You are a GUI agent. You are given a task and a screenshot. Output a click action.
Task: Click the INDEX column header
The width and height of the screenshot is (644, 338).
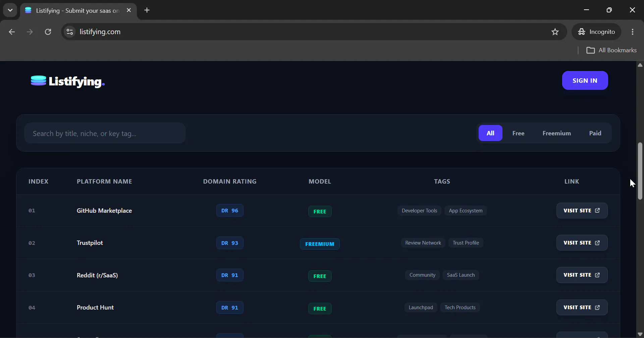point(38,181)
